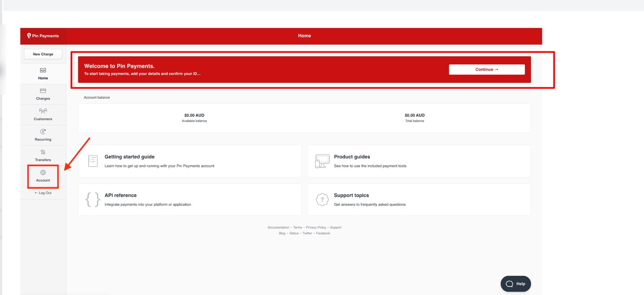Viewport: 644px width, 295px height.
Task: Select Transfers label in the sidebar
Action: click(43, 160)
